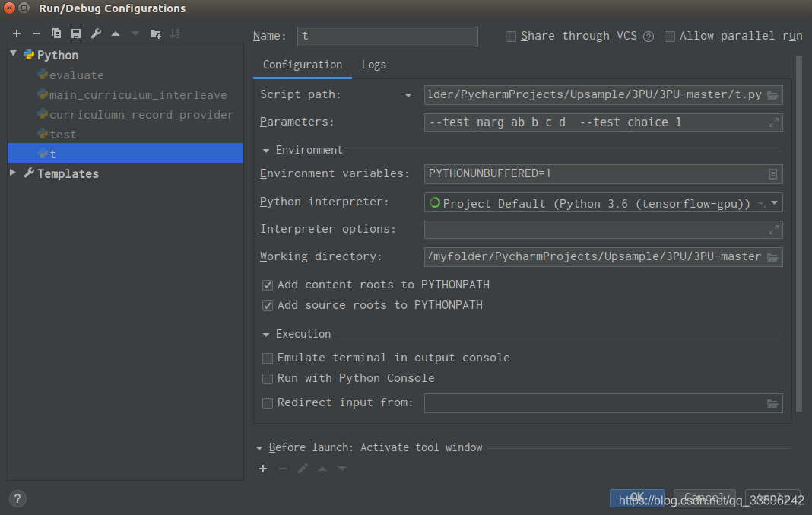Image resolution: width=812 pixels, height=515 pixels.
Task: Select main_curriculum_interleave configuration
Action: [125, 95]
